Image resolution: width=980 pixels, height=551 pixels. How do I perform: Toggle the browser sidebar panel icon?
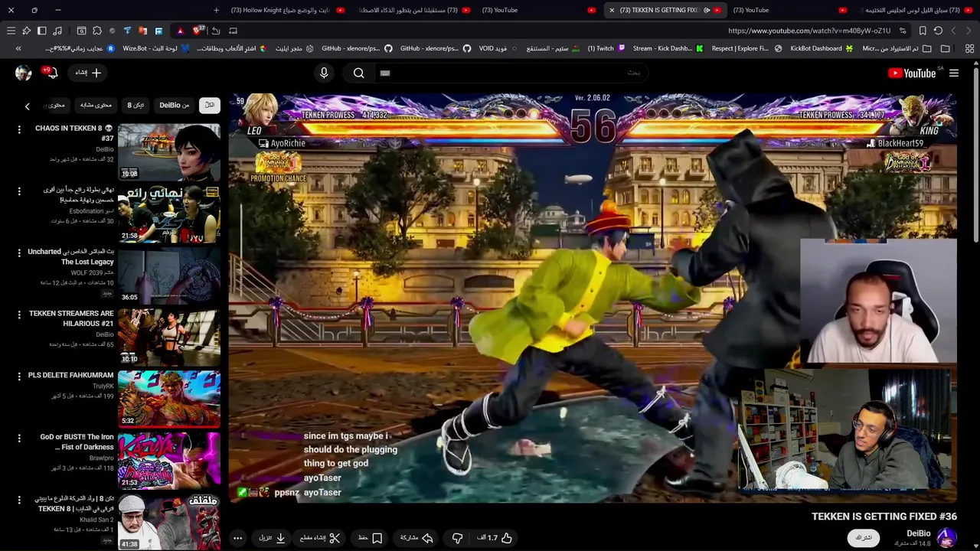(x=41, y=31)
